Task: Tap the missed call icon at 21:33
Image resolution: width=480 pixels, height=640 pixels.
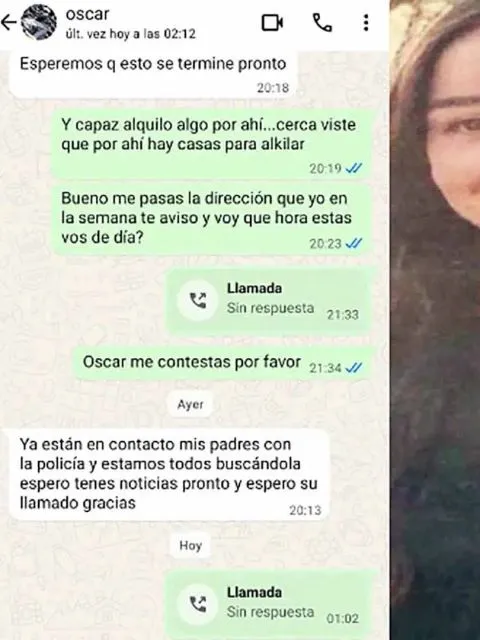Action: click(198, 300)
